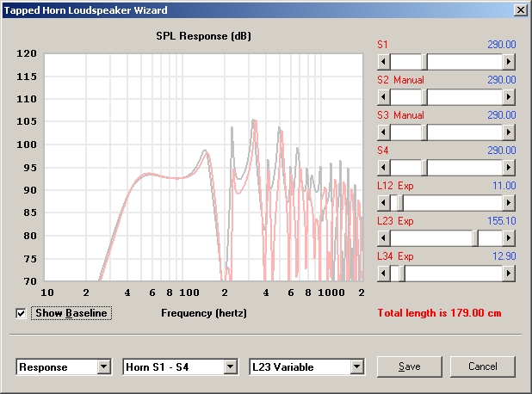Click the Frequency (hertz) axis label
Screen dimensions: 532x394
(204, 313)
